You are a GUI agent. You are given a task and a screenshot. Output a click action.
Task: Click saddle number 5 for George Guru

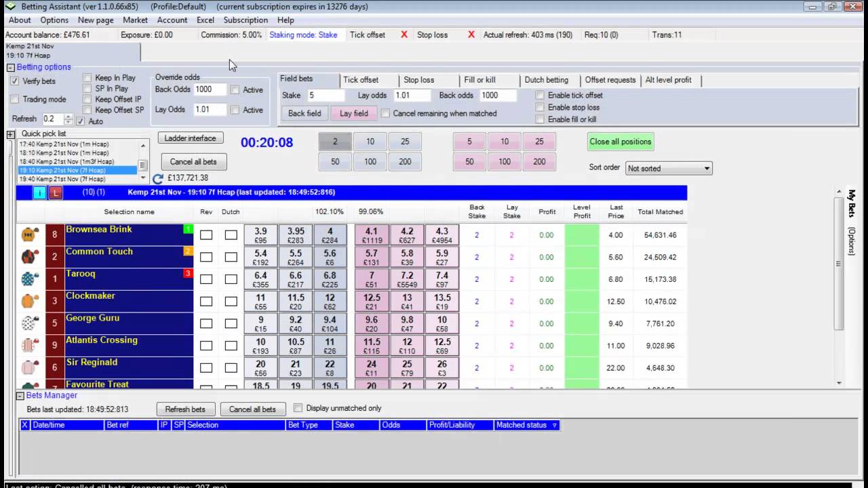coord(55,323)
